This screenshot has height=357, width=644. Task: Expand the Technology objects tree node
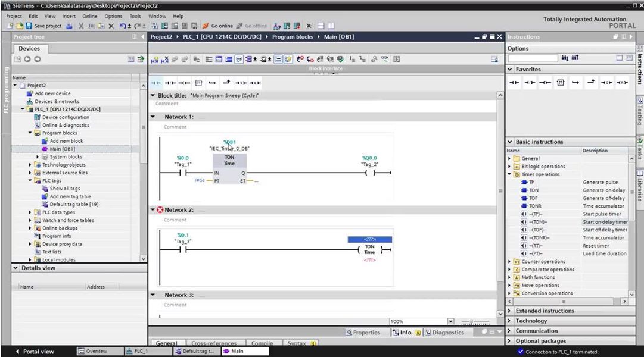[x=30, y=165]
